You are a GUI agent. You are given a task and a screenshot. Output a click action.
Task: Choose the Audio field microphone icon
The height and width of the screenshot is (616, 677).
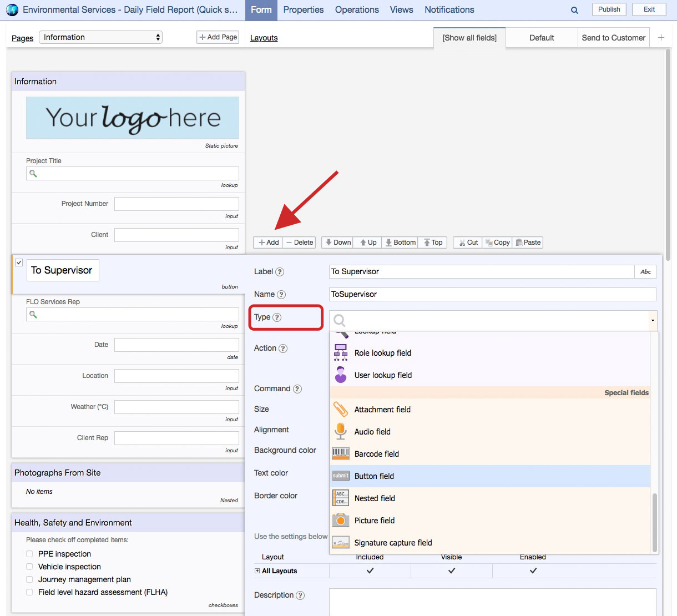[x=340, y=431]
